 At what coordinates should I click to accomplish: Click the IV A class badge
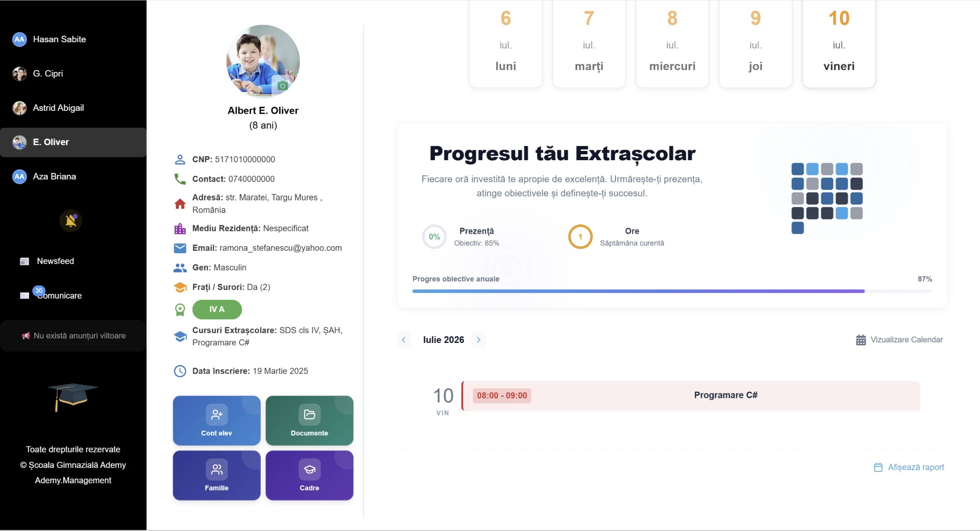click(x=217, y=309)
